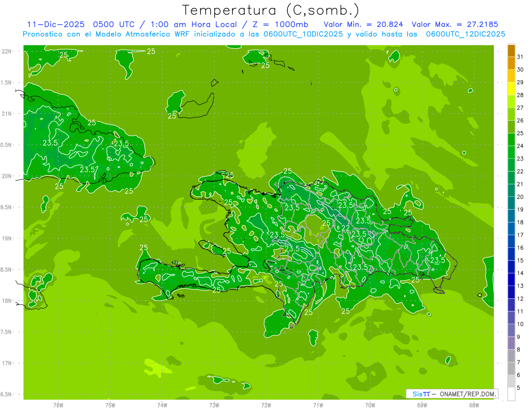Click the legend value '25'
Viewport: 532px width, 411px height.
(520, 133)
